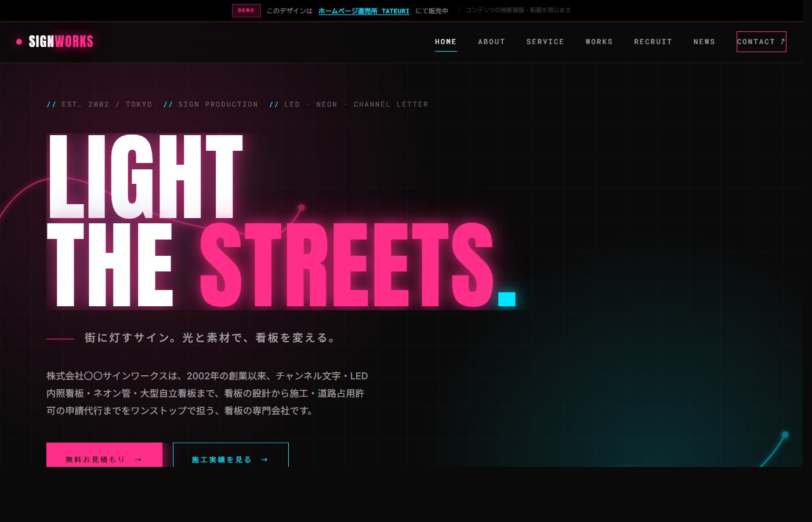This screenshot has height=522, width=812.
Task: Open the NEWS nav item
Action: point(704,42)
